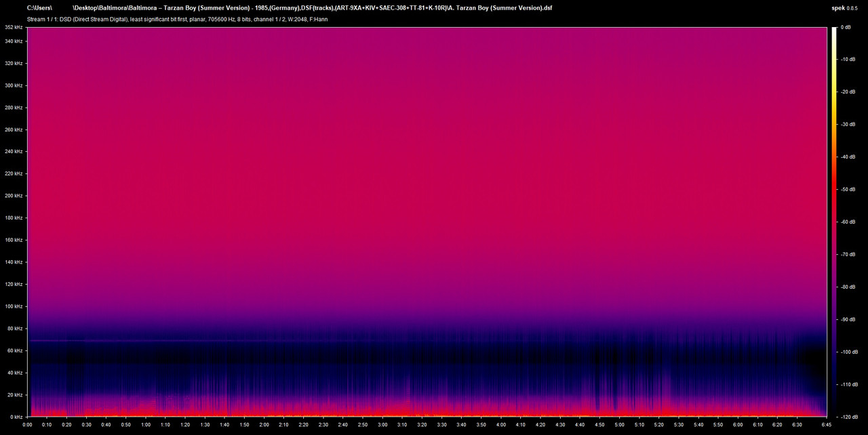Click the 3:30 time axis label

(441, 425)
